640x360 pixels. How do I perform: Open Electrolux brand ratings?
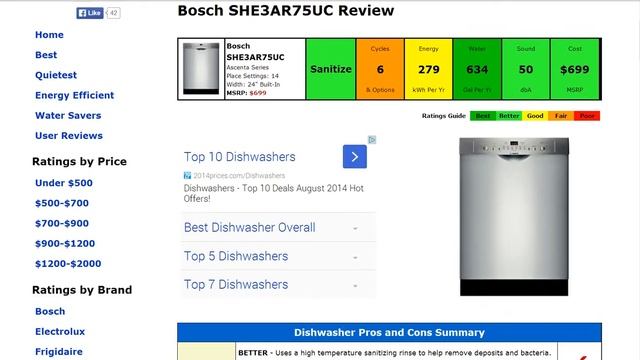tap(60, 331)
